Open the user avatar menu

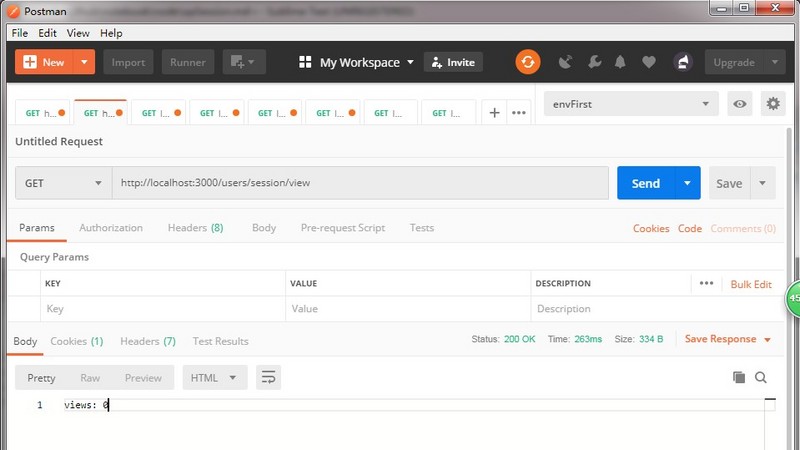click(683, 62)
